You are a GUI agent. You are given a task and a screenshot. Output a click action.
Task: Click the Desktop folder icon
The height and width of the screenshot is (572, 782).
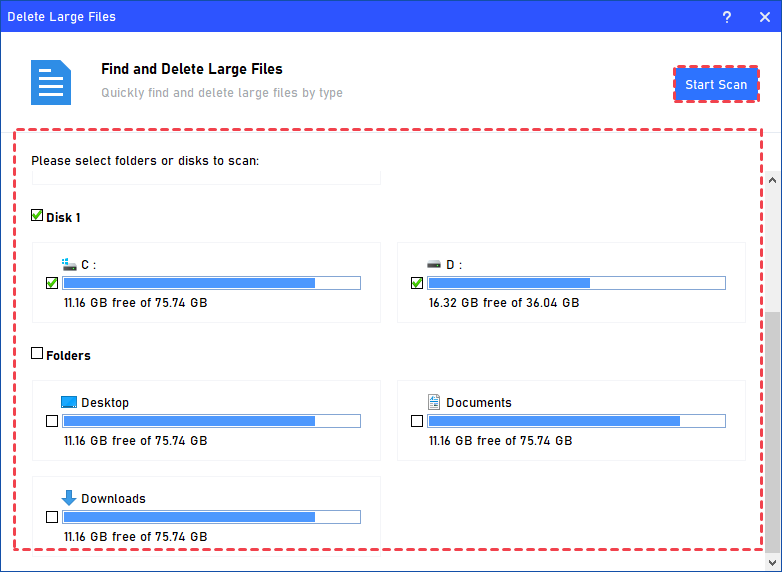point(69,402)
